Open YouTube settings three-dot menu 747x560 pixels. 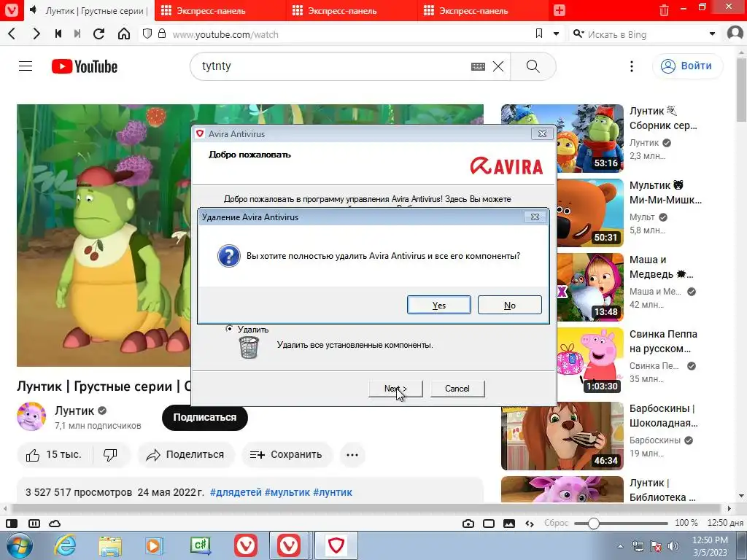pyautogui.click(x=632, y=66)
